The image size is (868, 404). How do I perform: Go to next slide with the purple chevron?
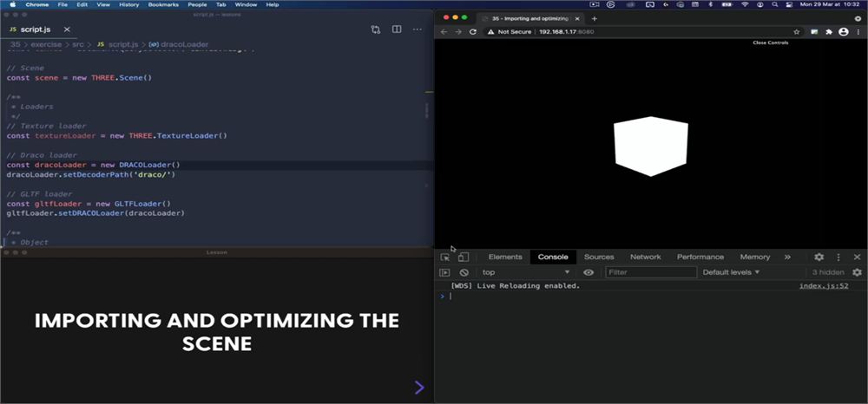pos(419,388)
